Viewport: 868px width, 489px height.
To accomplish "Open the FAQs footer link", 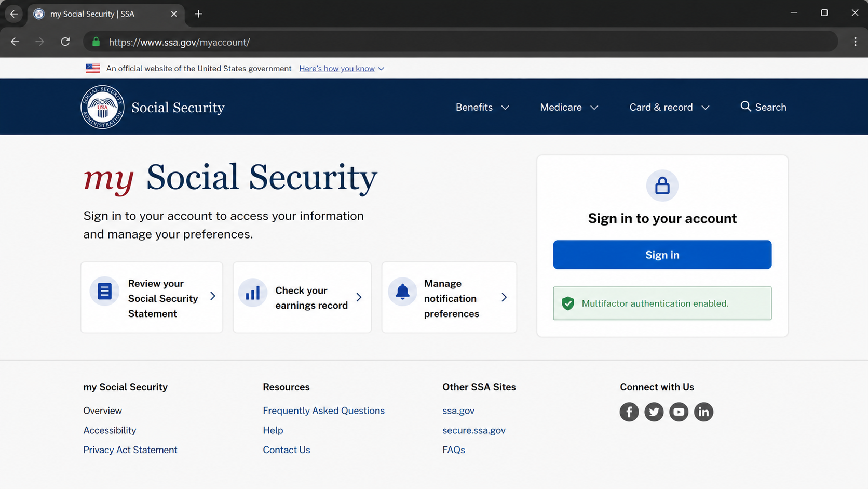I will pyautogui.click(x=454, y=450).
